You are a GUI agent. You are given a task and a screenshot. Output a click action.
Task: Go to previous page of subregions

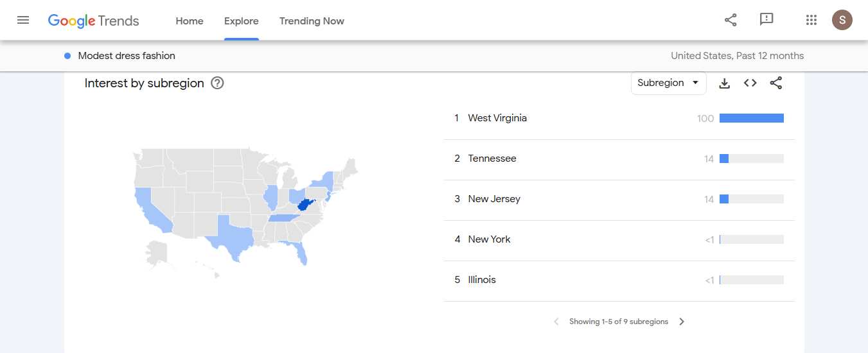pos(556,322)
